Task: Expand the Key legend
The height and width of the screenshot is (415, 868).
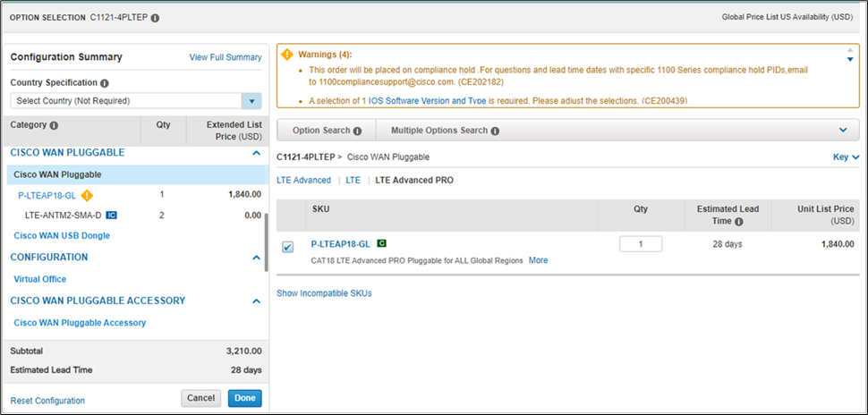Action: point(846,157)
